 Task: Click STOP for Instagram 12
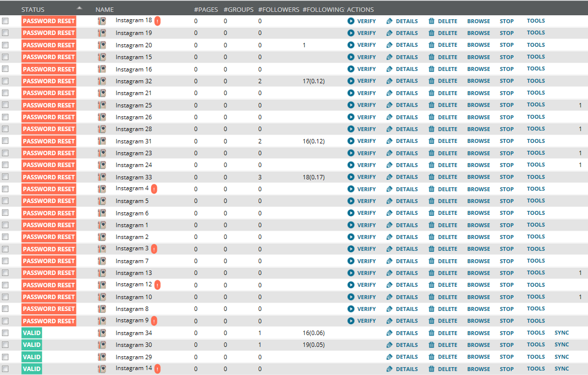tap(507, 285)
